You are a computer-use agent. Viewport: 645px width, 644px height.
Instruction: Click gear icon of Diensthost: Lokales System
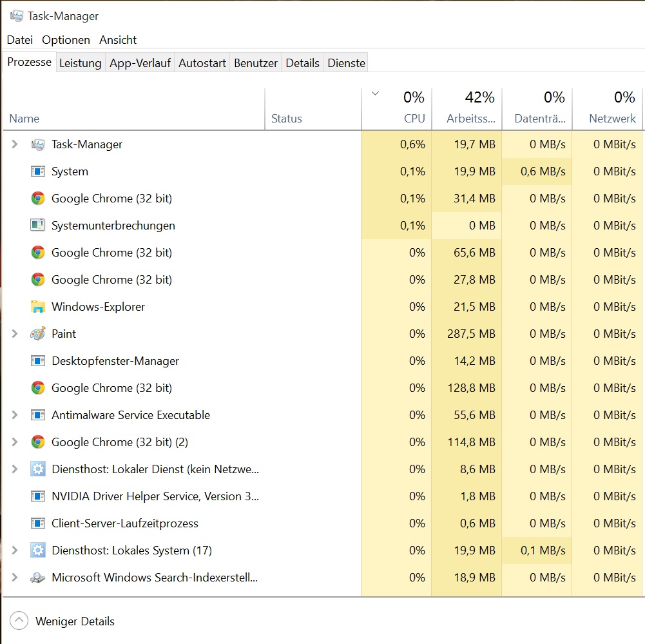(38, 551)
